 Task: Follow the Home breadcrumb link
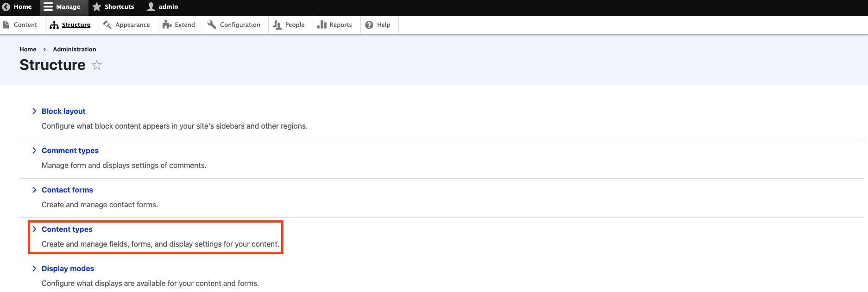coord(28,49)
